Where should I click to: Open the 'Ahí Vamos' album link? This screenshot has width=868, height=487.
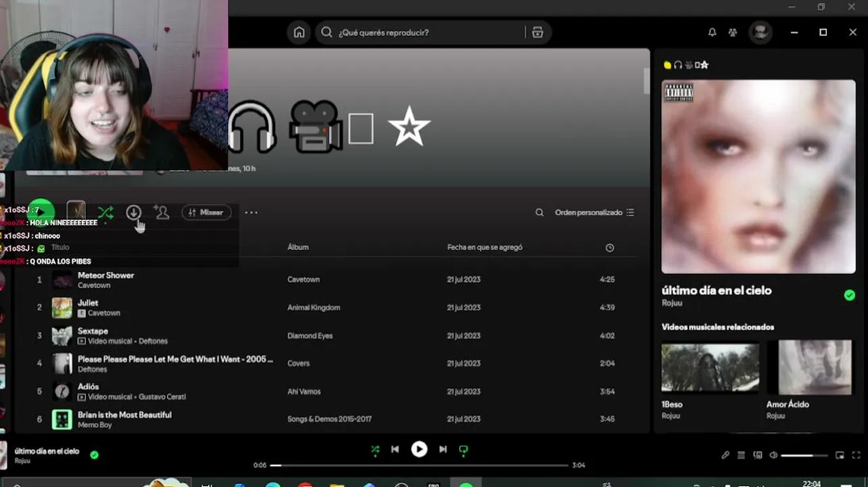click(x=304, y=392)
